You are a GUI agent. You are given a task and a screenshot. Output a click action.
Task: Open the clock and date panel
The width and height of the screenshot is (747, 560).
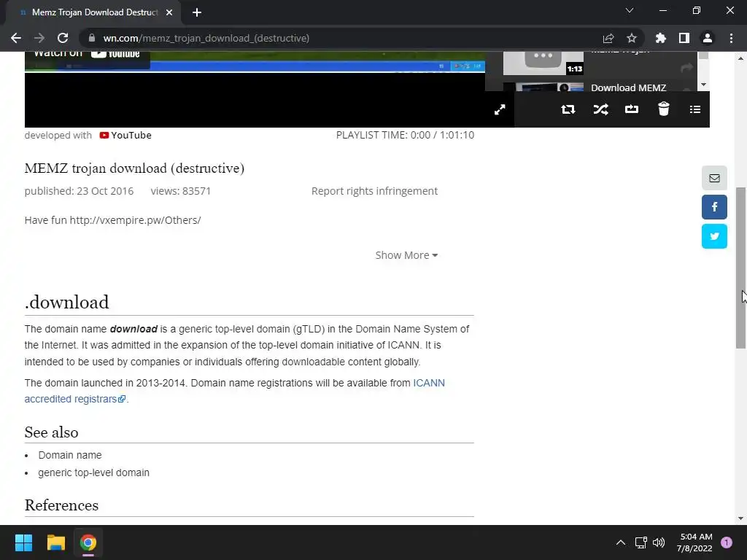(694, 542)
